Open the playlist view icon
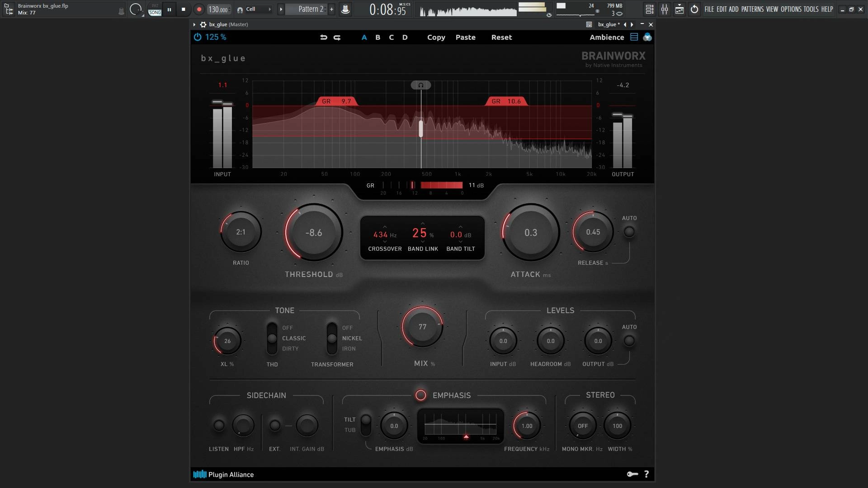The image size is (868, 488). click(649, 9)
